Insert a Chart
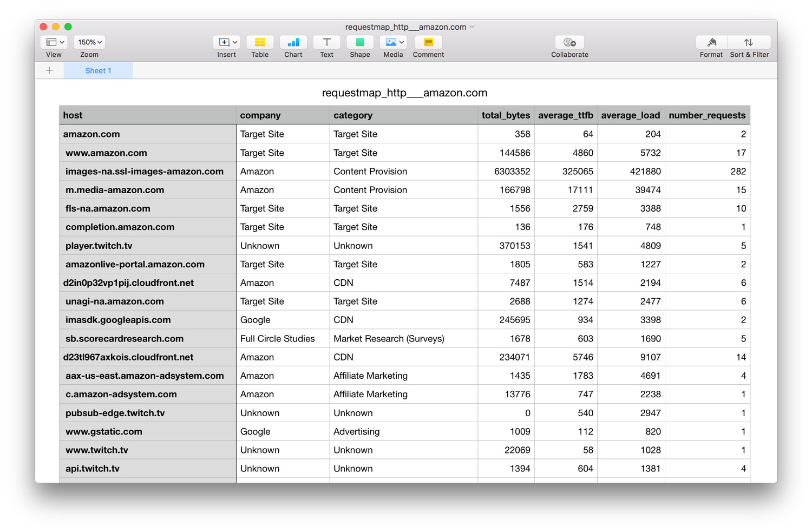Image resolution: width=812 pixels, height=532 pixels. click(293, 42)
